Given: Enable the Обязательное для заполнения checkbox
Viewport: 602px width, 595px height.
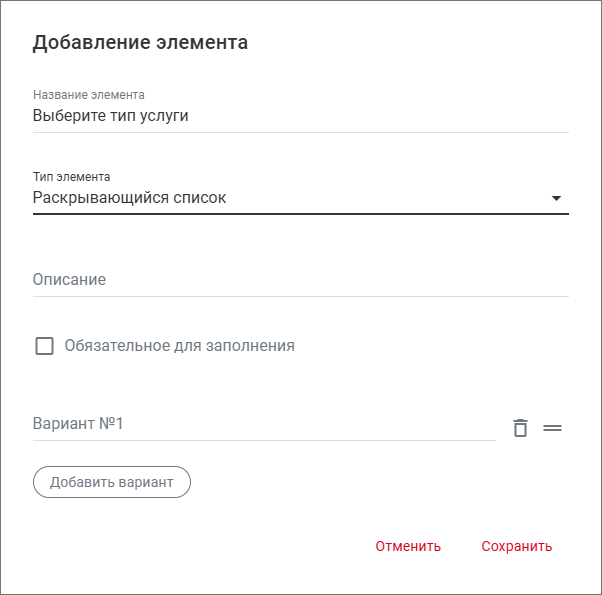Looking at the screenshot, I should pos(44,346).
